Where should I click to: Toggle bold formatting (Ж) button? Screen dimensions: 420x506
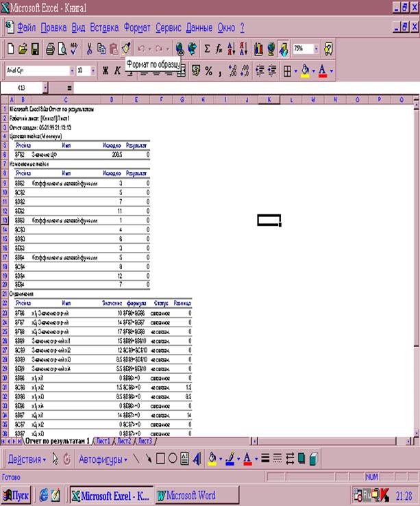(x=106, y=71)
